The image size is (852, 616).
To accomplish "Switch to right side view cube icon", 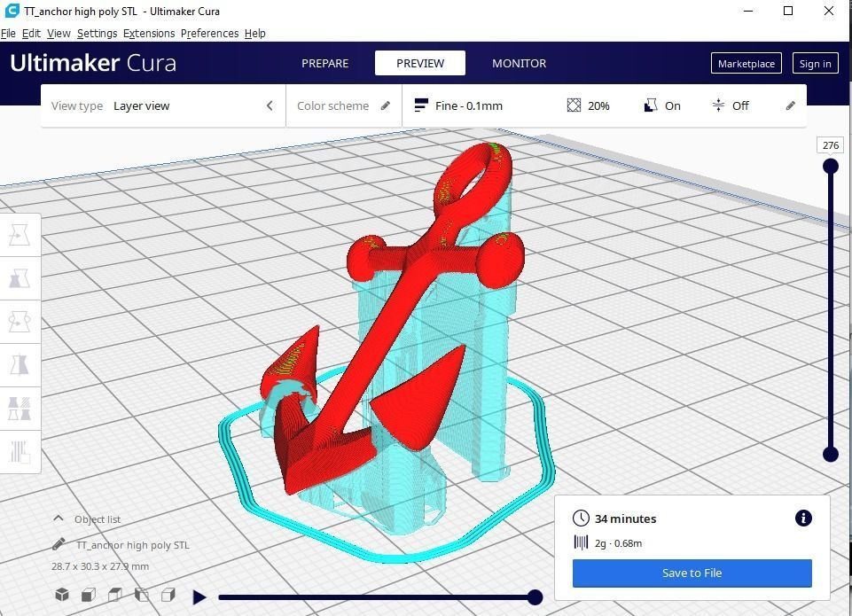I will click(x=168, y=594).
